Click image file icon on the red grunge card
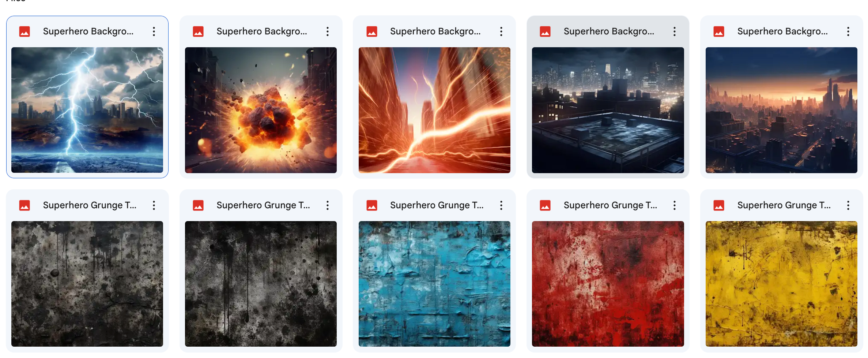 (545, 205)
